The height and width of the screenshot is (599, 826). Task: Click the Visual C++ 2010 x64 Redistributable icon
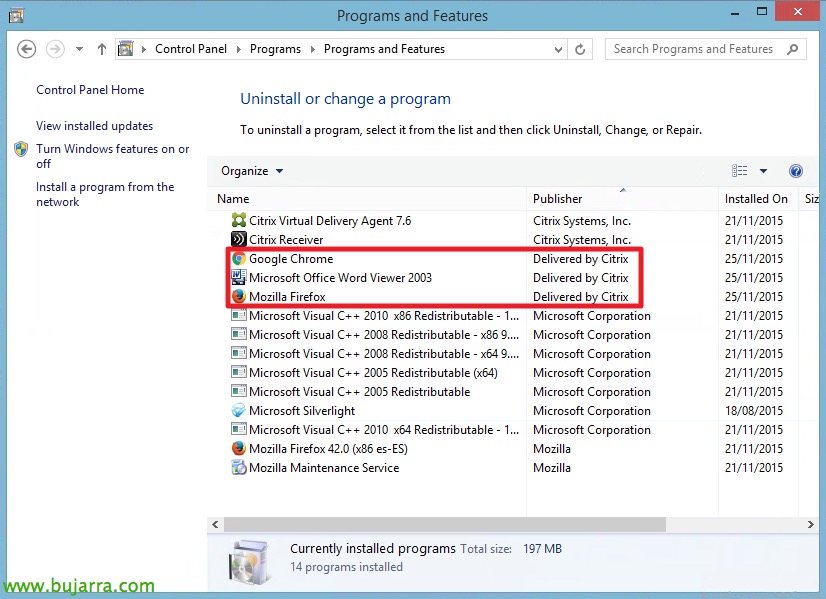point(239,429)
